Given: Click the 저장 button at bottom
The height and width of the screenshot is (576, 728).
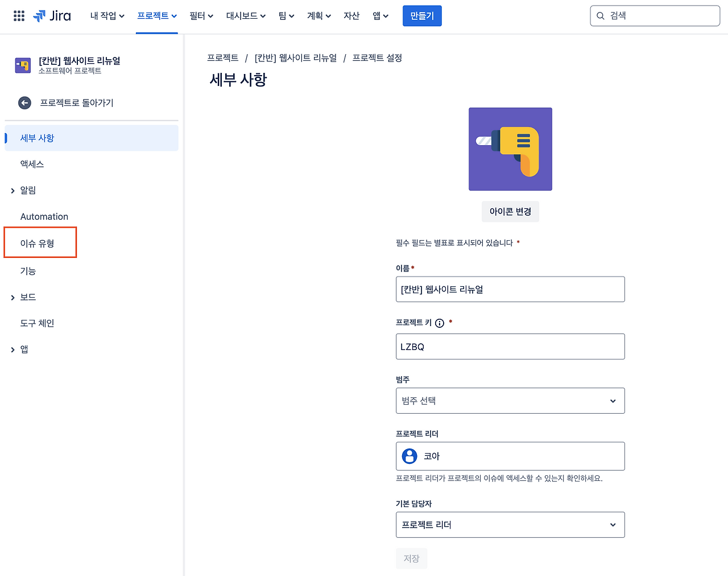Looking at the screenshot, I should 411,558.
